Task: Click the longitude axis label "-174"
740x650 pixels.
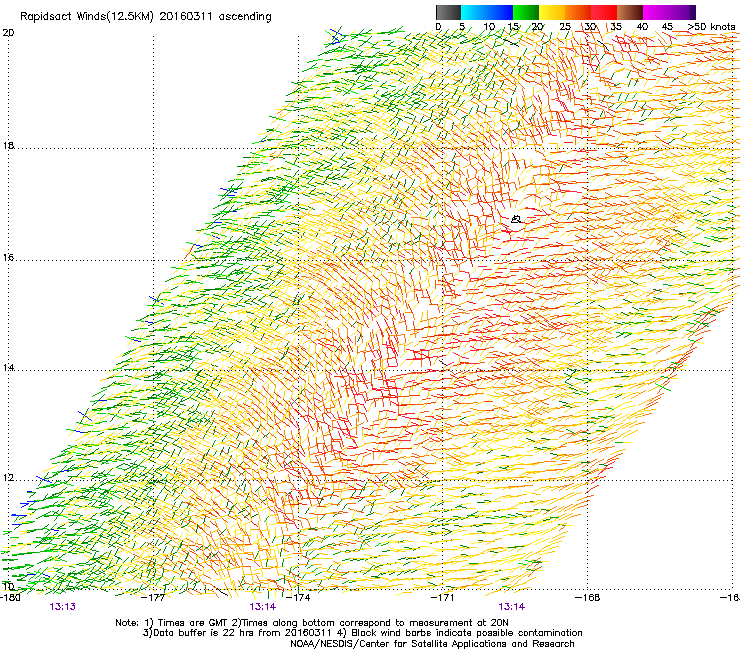Action: point(299,598)
